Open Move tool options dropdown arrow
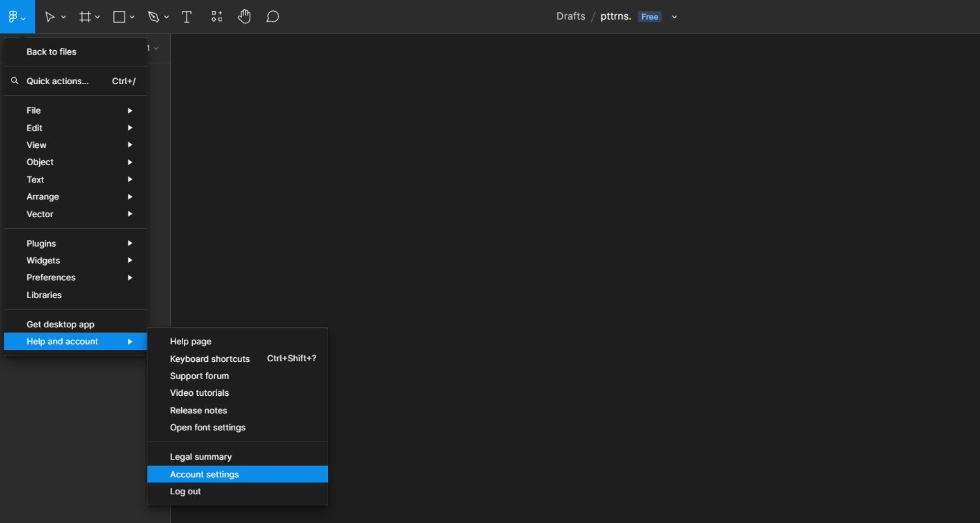Screen dimensions: 980x523 (64, 17)
